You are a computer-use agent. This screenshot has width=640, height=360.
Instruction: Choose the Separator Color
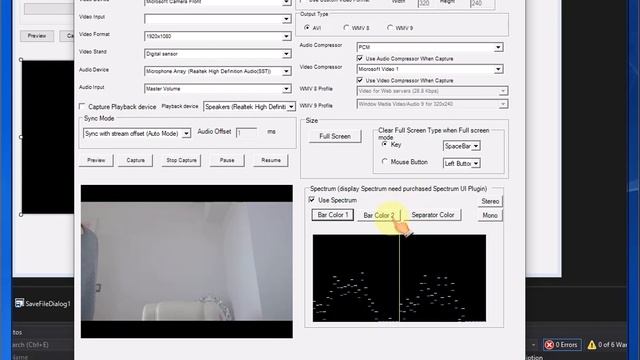pyautogui.click(x=433, y=215)
